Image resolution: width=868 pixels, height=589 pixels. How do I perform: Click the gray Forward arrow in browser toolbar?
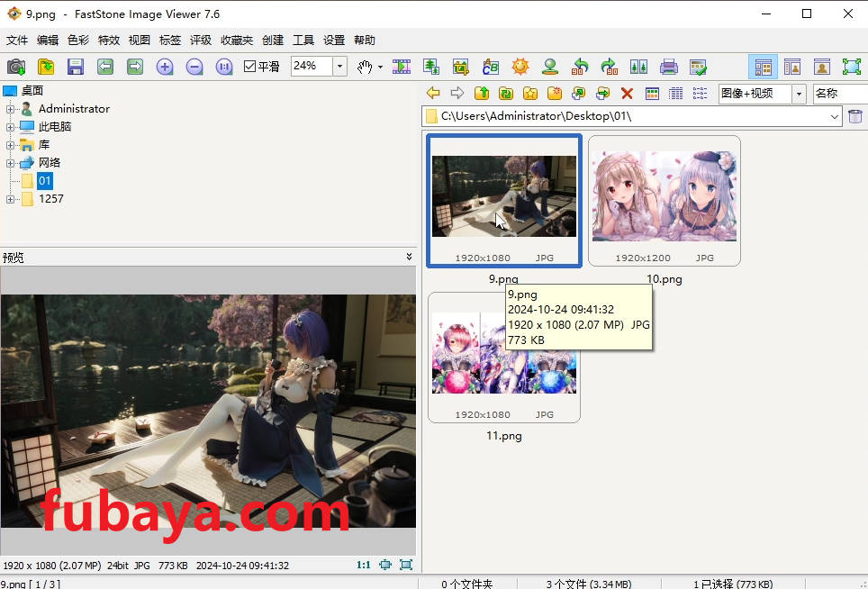click(x=457, y=93)
